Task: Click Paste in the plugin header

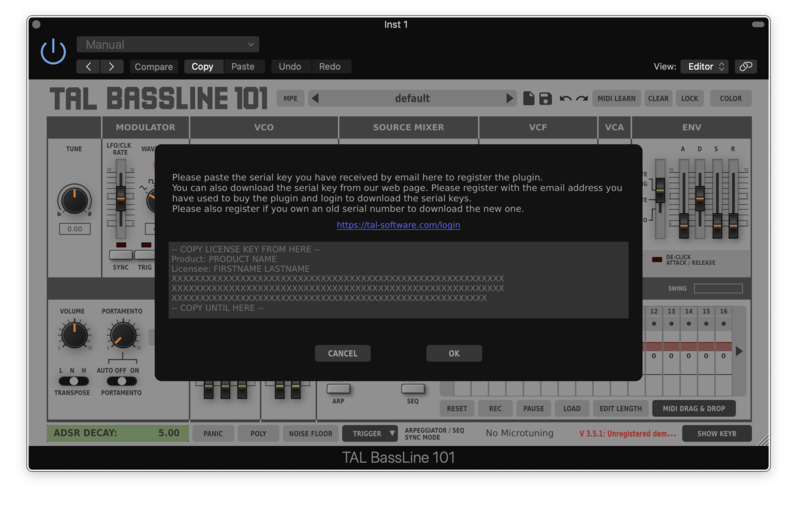Action: point(243,66)
